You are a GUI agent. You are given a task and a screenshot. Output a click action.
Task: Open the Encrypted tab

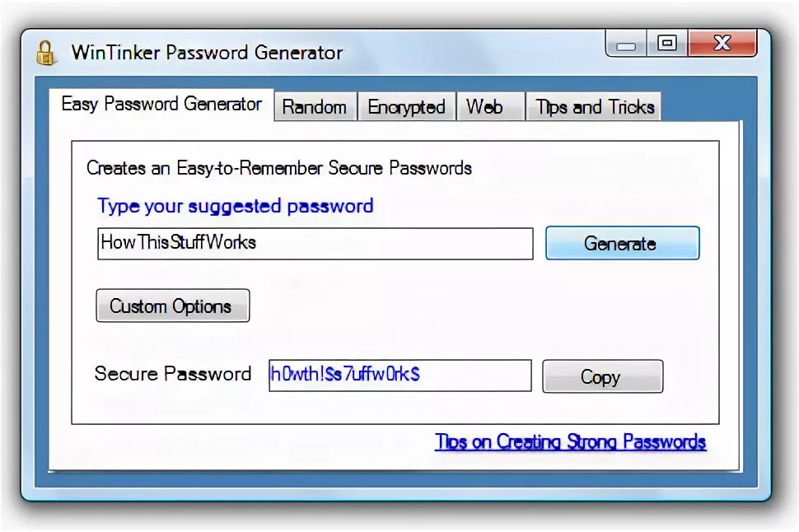406,107
